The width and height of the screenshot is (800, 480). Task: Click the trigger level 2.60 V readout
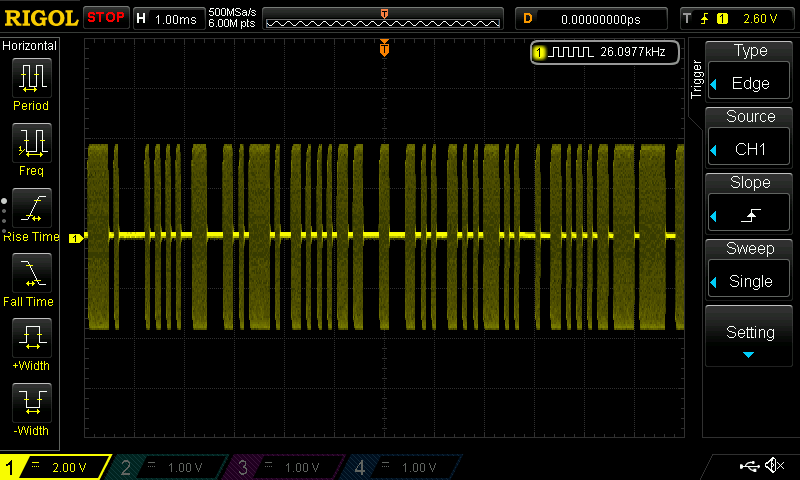point(760,19)
